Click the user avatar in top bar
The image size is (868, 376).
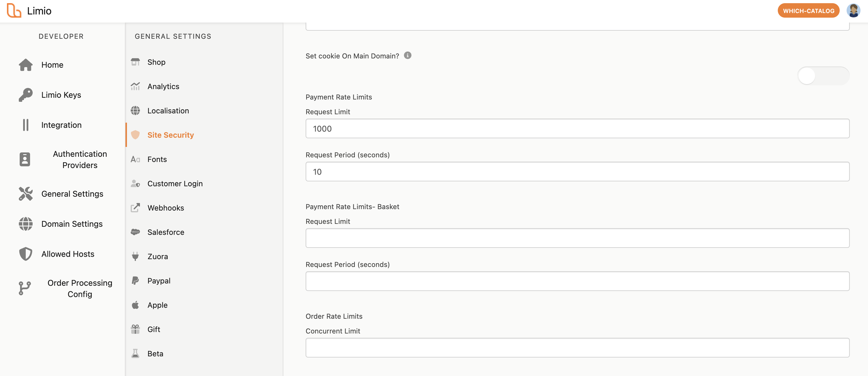(x=853, y=10)
